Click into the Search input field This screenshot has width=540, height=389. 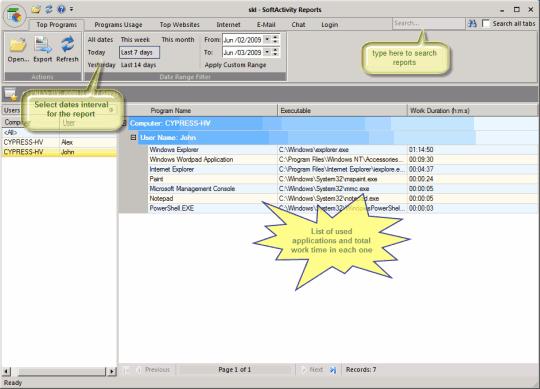428,23
